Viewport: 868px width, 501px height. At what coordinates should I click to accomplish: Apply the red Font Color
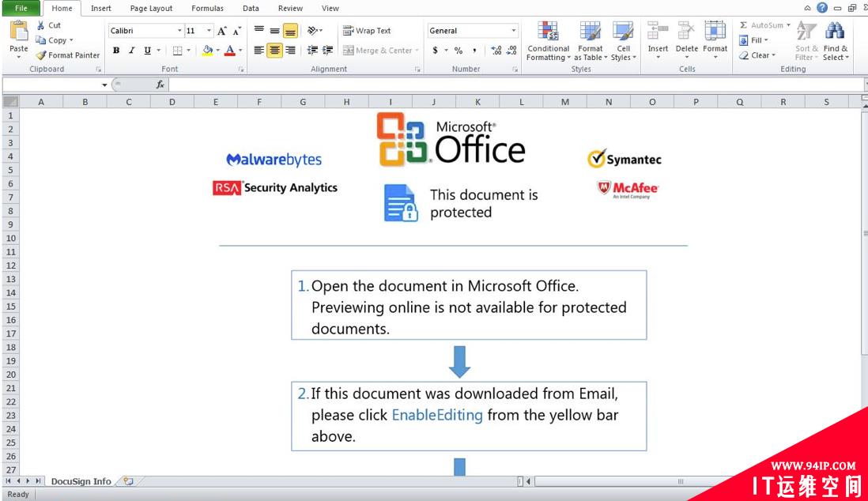click(x=230, y=51)
